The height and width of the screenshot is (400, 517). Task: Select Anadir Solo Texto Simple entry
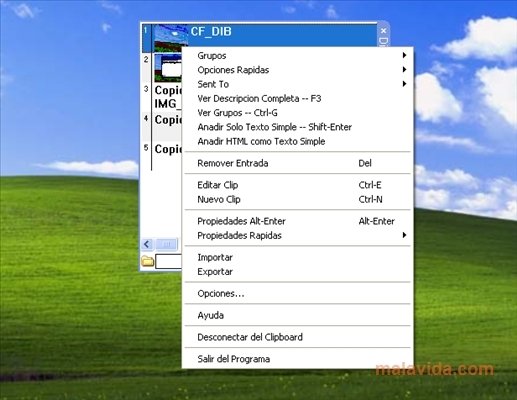click(298, 127)
